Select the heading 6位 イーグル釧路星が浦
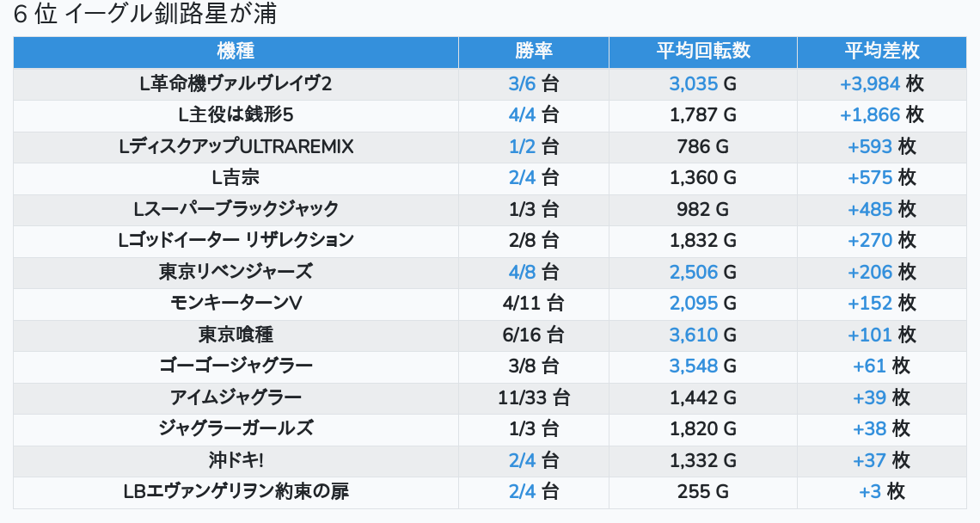 tap(144, 15)
